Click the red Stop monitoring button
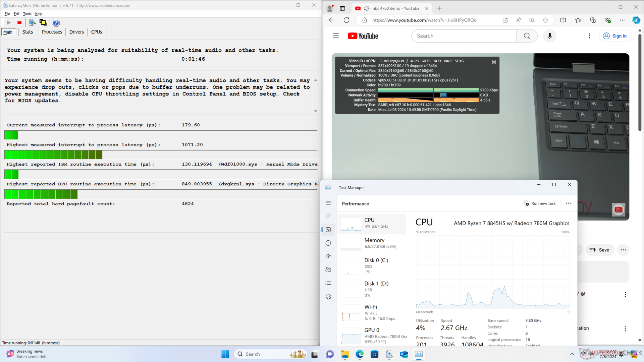The image size is (644, 362). [x=19, y=23]
